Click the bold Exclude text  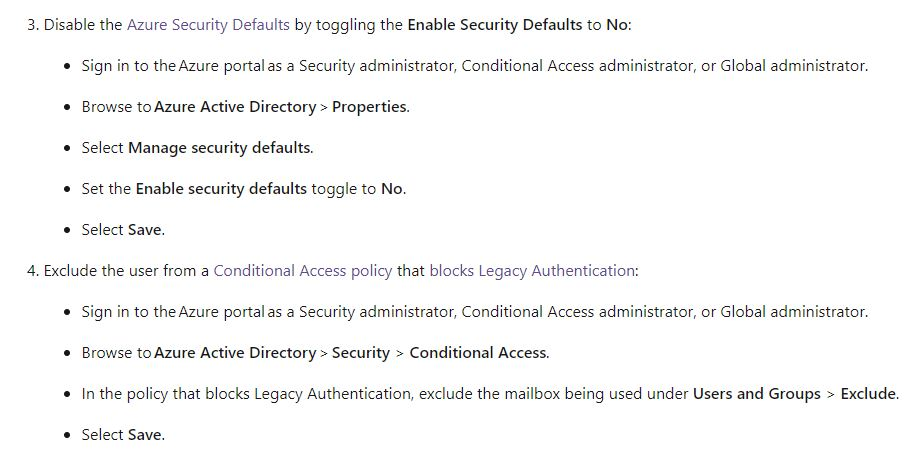868,394
